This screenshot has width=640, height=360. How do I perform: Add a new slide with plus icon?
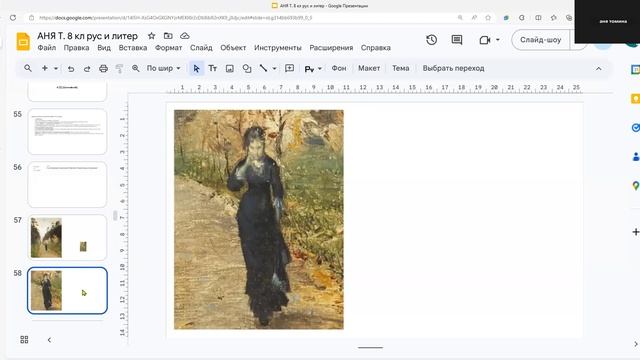[x=44, y=68]
